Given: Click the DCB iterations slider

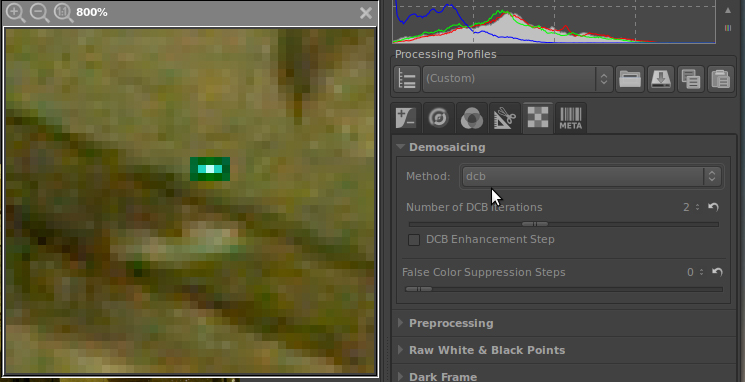Looking at the screenshot, I should click(564, 224).
